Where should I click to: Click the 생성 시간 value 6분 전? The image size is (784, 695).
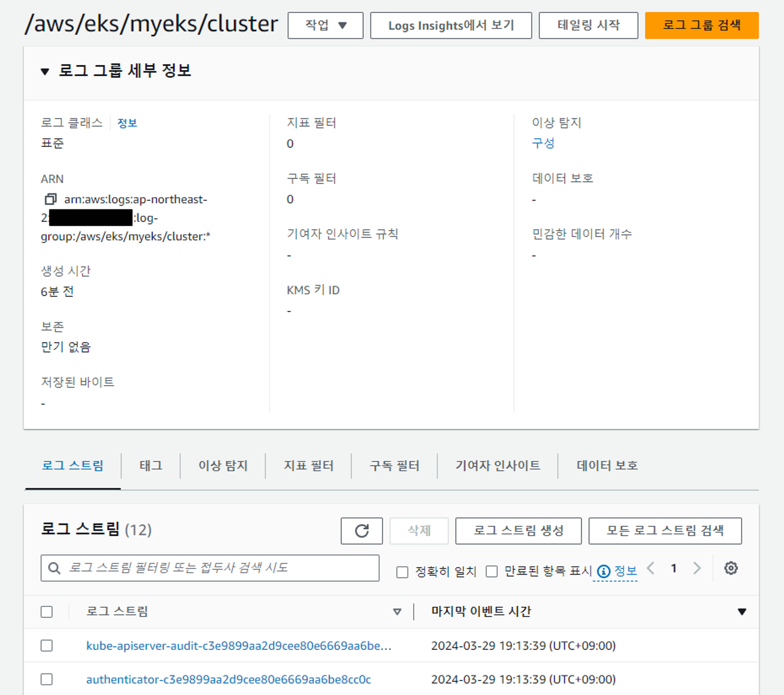click(57, 291)
